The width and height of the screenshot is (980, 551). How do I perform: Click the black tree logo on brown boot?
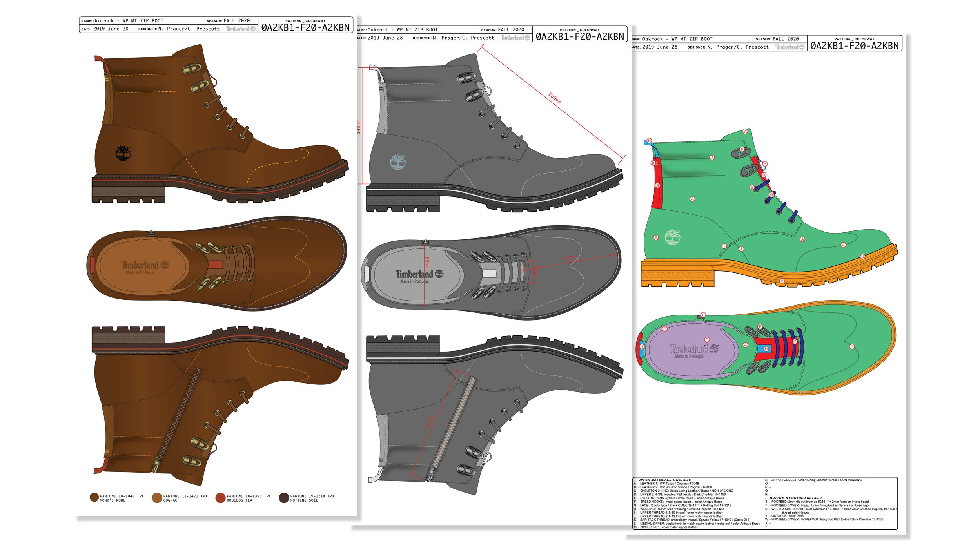pos(123,153)
